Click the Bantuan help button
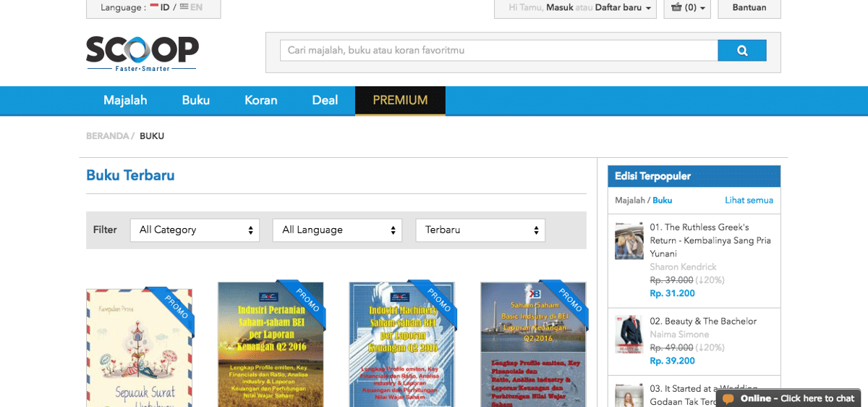 point(749,8)
